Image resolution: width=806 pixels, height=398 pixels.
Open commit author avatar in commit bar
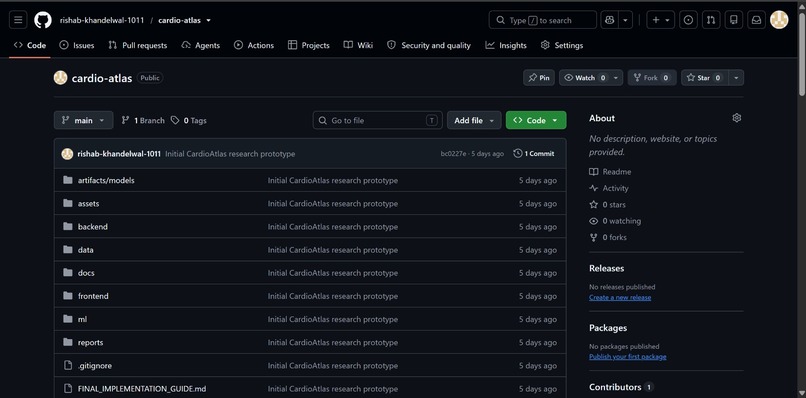(x=67, y=154)
